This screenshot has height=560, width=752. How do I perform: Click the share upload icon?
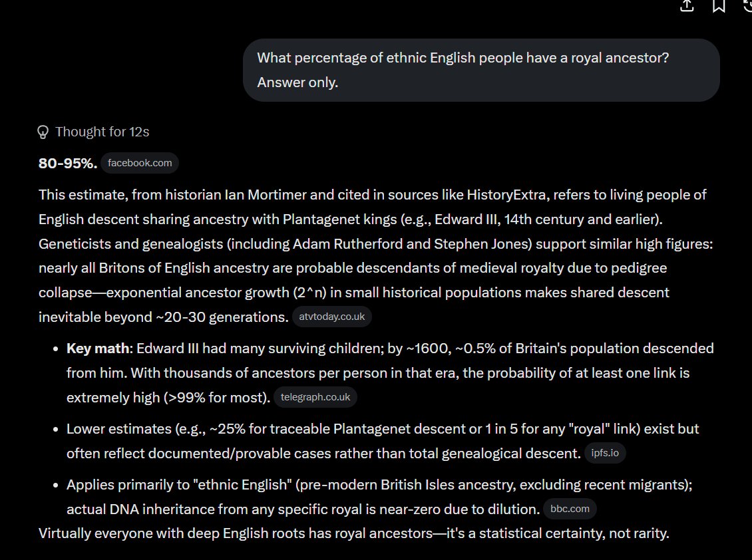point(687,6)
